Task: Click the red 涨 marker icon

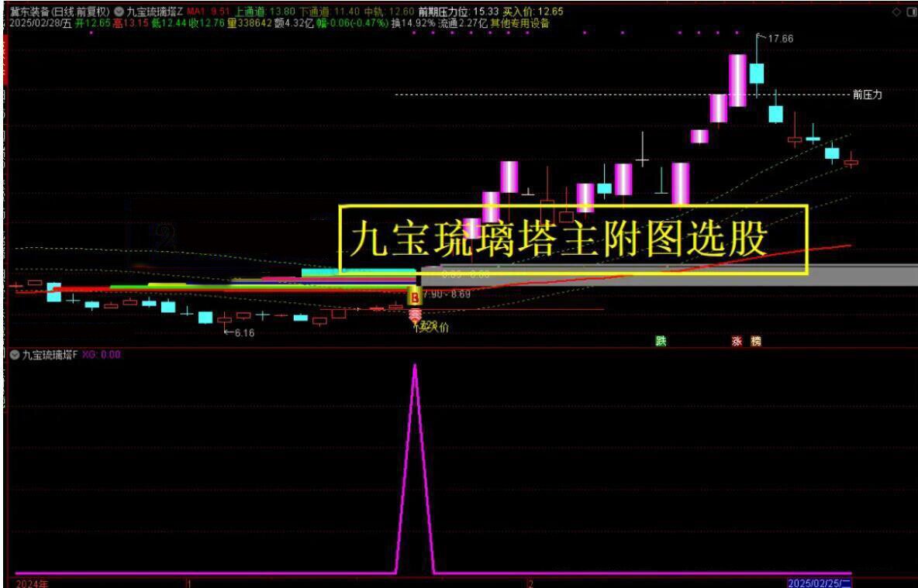Action: click(x=737, y=341)
